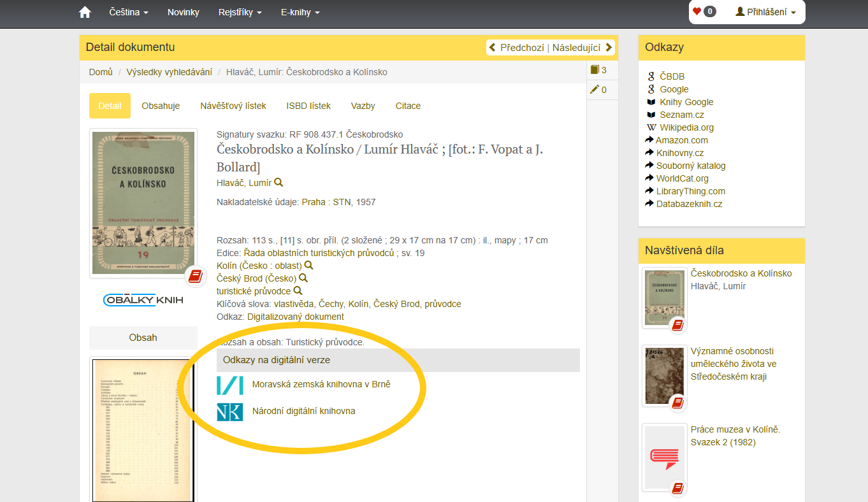This screenshot has height=502, width=868.
Task: Click magnifier beside turistické průvodce
Action: pyautogui.click(x=298, y=291)
